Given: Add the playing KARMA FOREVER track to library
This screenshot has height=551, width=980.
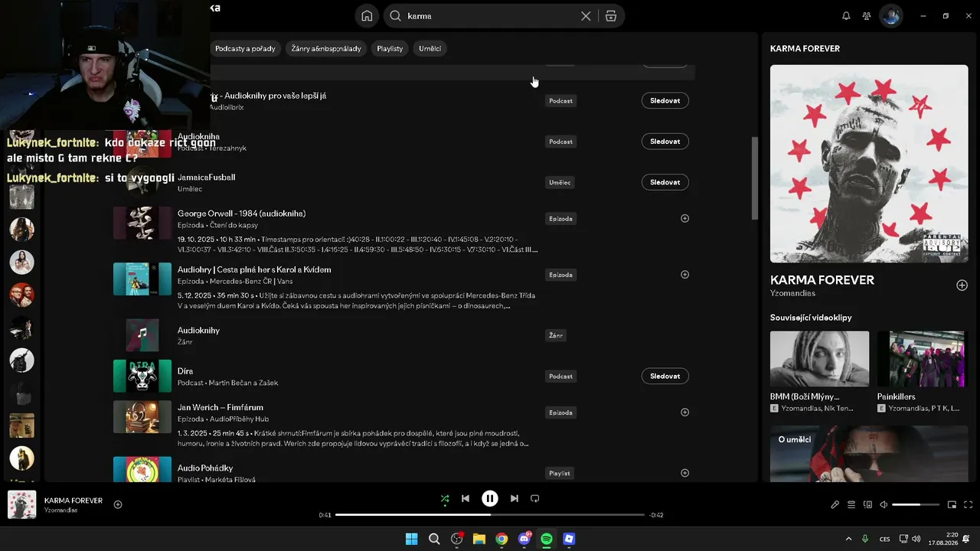Looking at the screenshot, I should [118, 504].
